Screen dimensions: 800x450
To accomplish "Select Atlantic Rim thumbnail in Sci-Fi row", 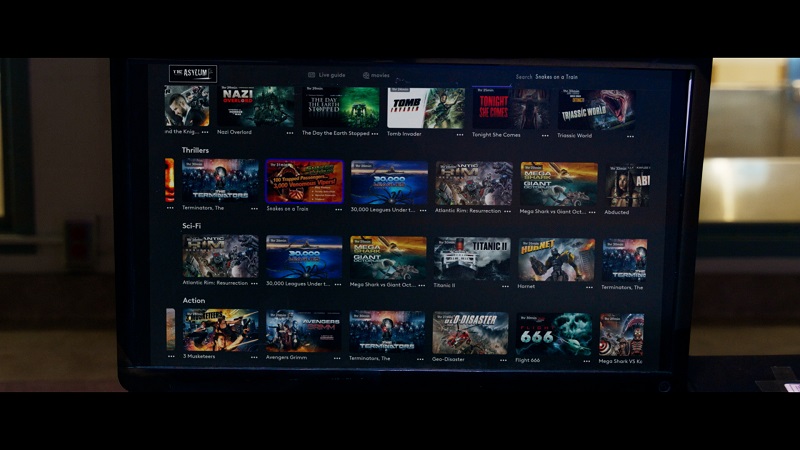I will (x=220, y=256).
